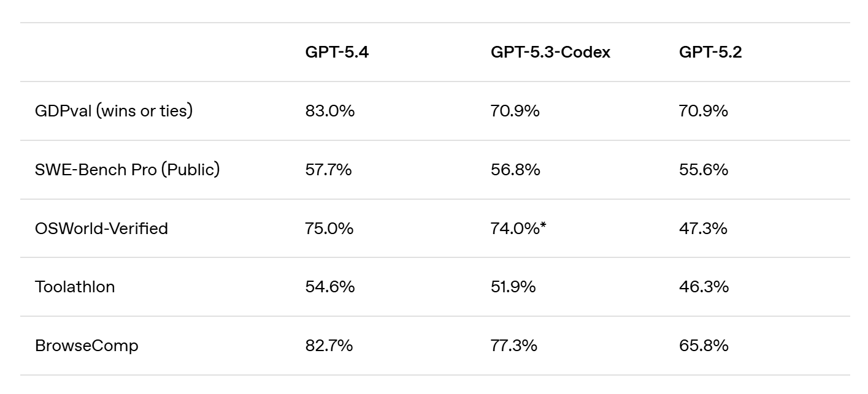Click GPT-5.3-Codex's 70.9% GDPval score
The width and height of the screenshot is (868, 394).
point(515,111)
